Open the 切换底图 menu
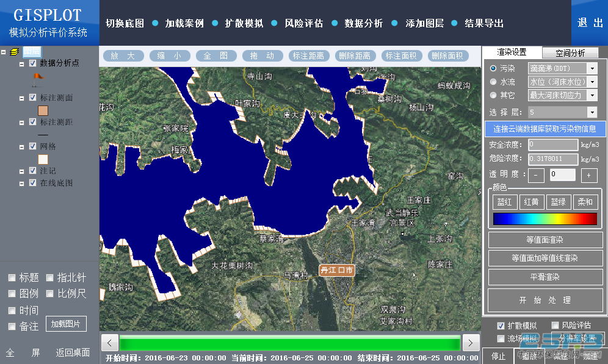This screenshot has width=608, height=364. point(125,23)
